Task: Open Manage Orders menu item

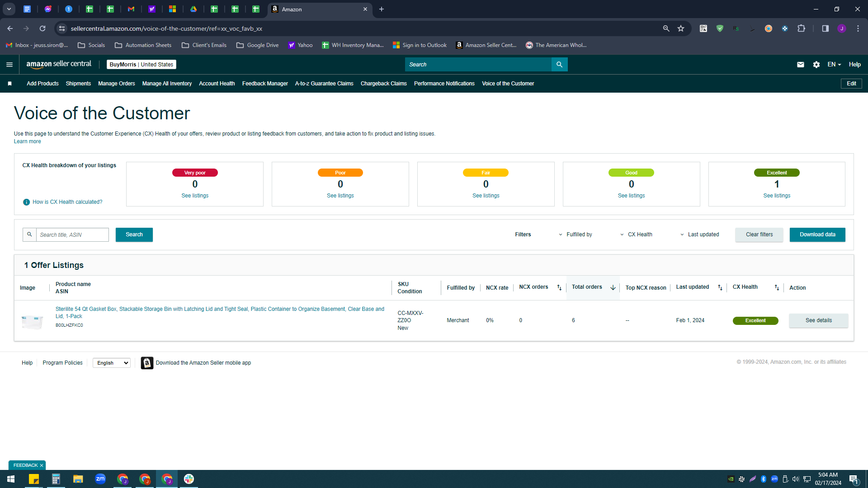Action: point(117,84)
